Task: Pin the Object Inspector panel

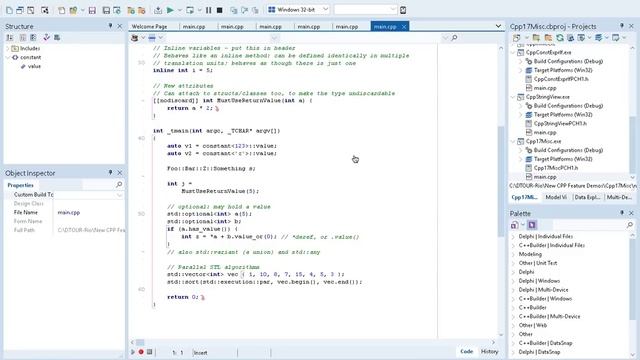Action: [110, 173]
